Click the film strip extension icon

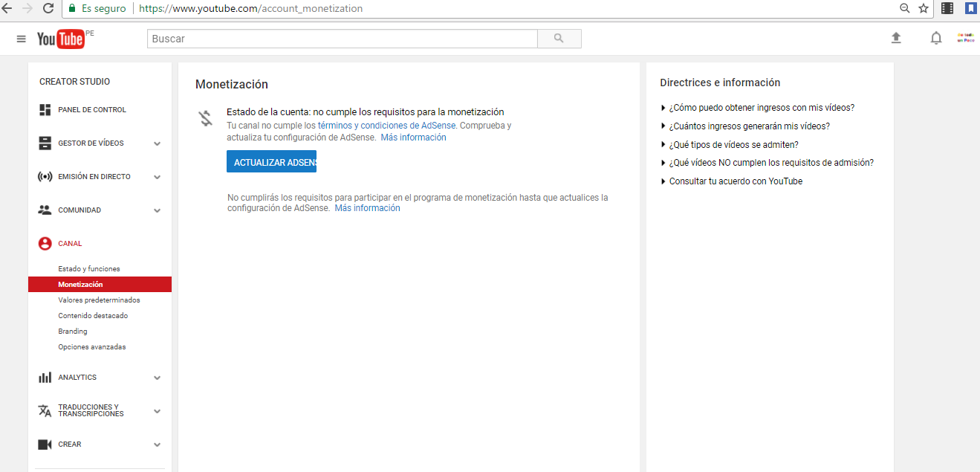[947, 8]
